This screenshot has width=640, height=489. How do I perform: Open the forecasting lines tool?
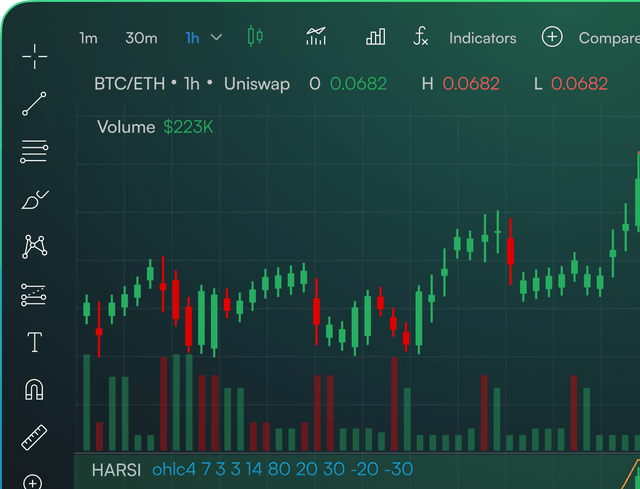(x=33, y=295)
